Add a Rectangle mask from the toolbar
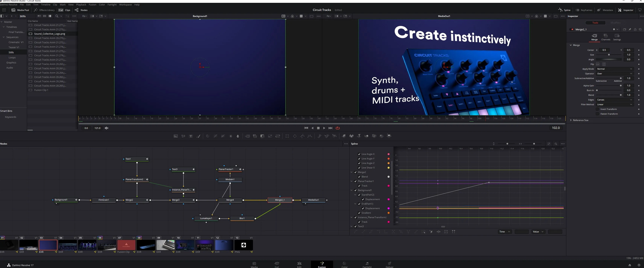 point(287,136)
